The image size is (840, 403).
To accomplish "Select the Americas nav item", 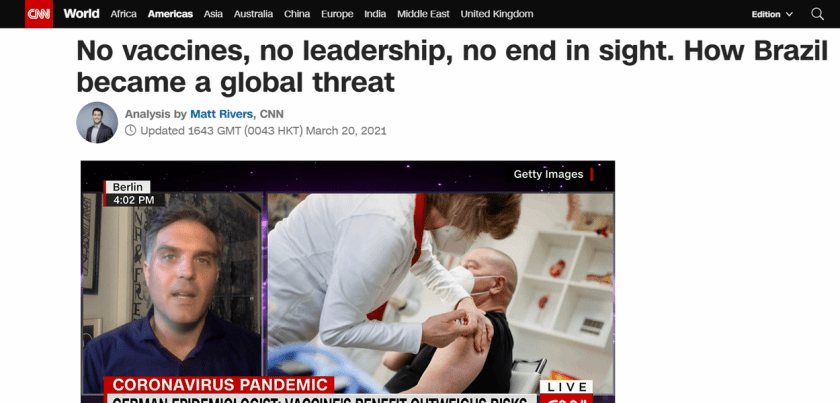I will pyautogui.click(x=170, y=14).
